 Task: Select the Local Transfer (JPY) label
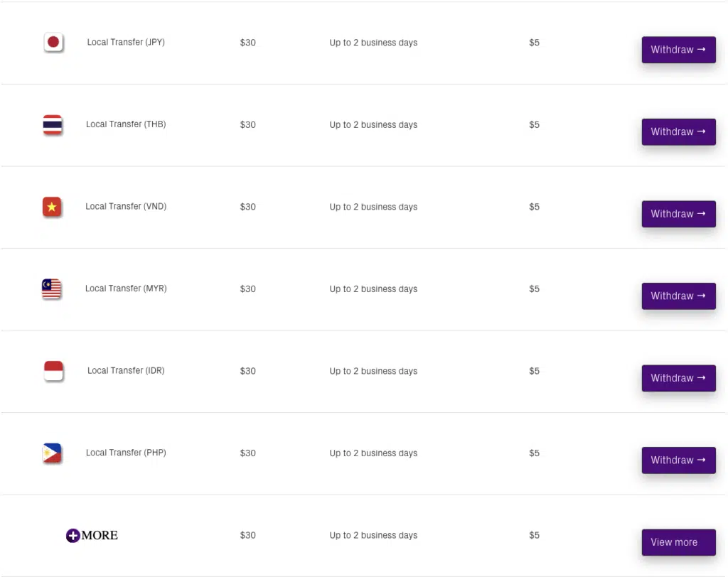tap(126, 42)
